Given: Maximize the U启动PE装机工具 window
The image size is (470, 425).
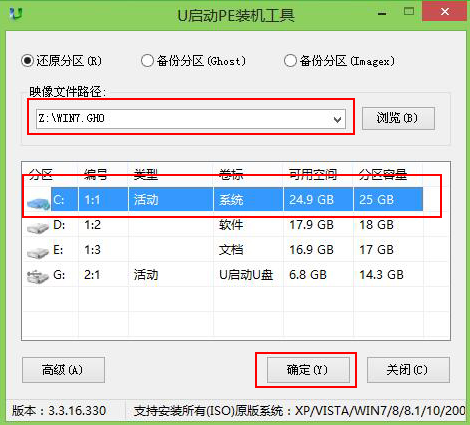Looking at the screenshot, I should [409, 12].
